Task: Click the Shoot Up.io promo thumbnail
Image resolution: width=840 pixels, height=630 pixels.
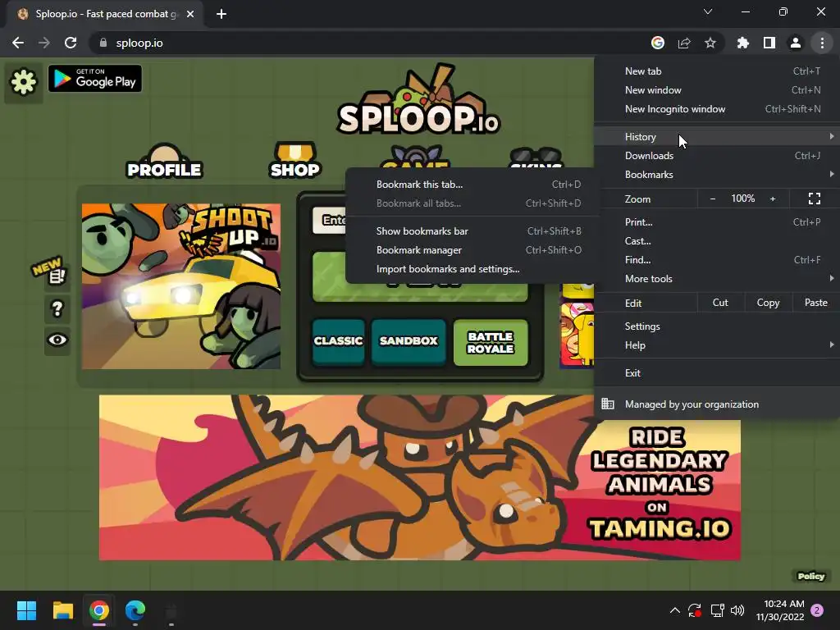Action: [181, 286]
